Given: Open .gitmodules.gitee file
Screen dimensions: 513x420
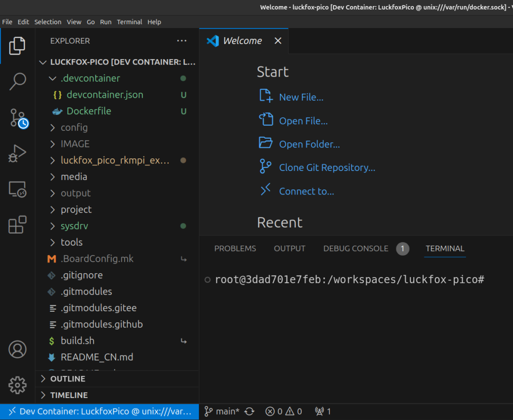Looking at the screenshot, I should (99, 308).
